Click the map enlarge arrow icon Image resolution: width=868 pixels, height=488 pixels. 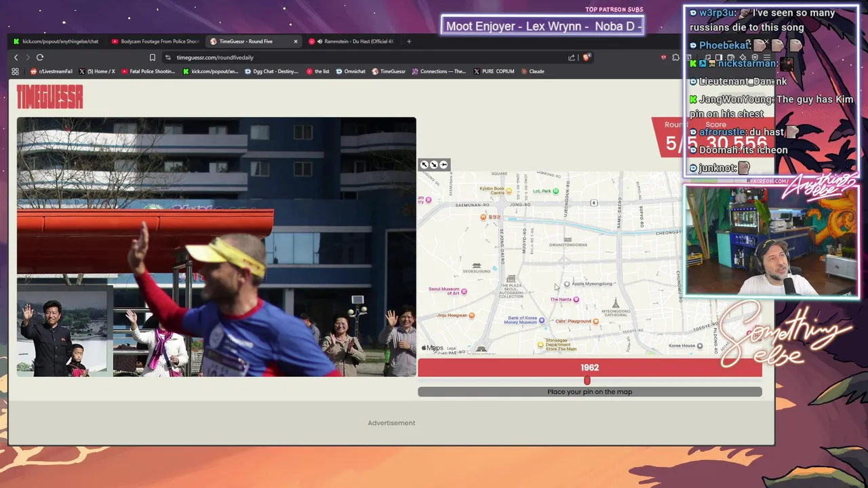434,165
